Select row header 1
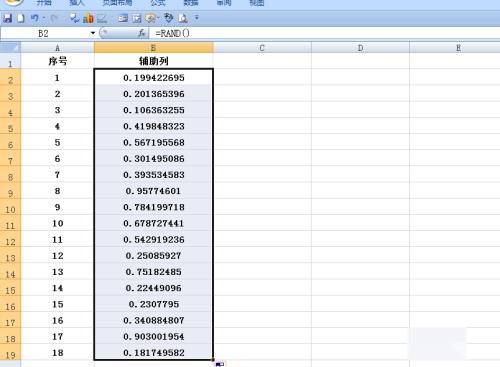Image resolution: width=500 pixels, height=367 pixels. (10, 61)
